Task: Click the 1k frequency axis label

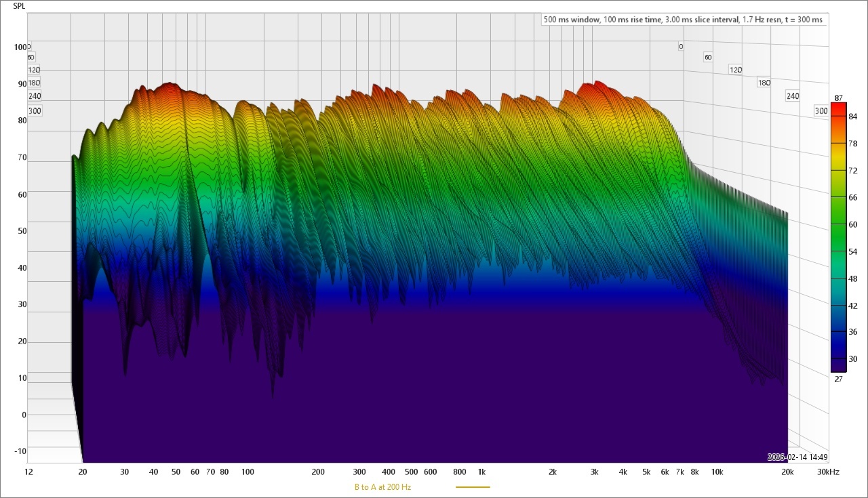Action: coord(481,472)
